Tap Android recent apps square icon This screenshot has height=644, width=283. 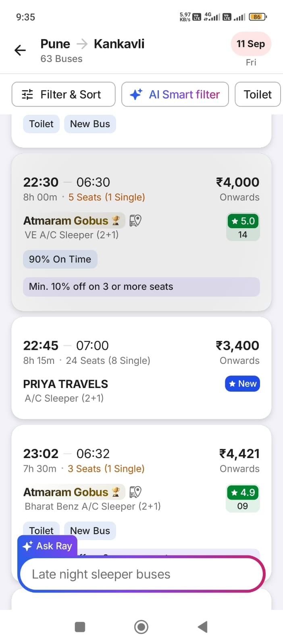pos(80,627)
